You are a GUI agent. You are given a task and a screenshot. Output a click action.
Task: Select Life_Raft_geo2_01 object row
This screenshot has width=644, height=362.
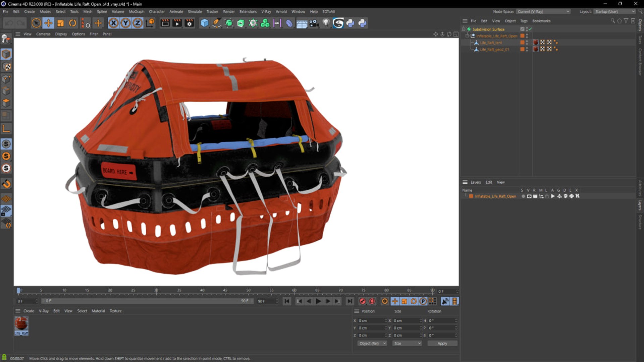click(x=494, y=49)
